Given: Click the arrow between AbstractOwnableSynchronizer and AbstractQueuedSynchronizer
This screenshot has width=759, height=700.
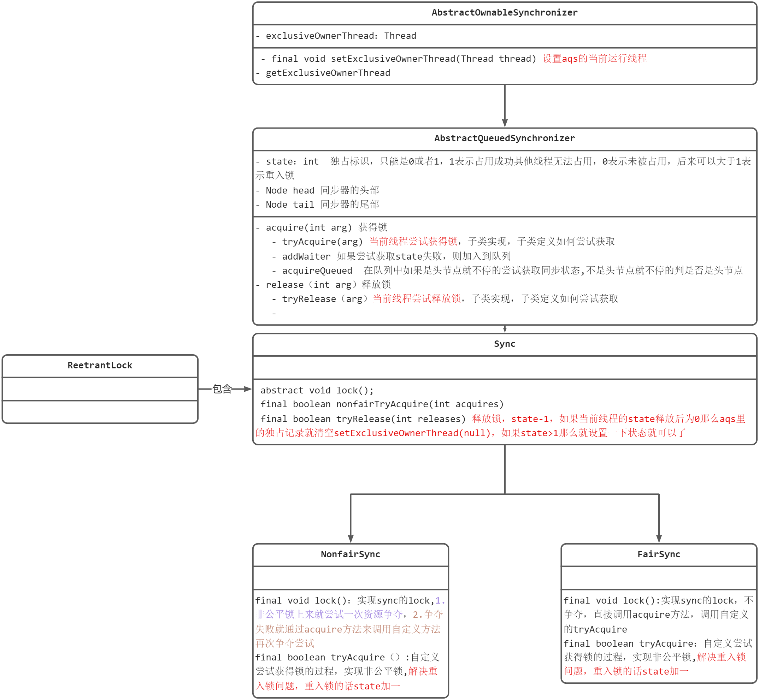Looking at the screenshot, I should [505, 106].
